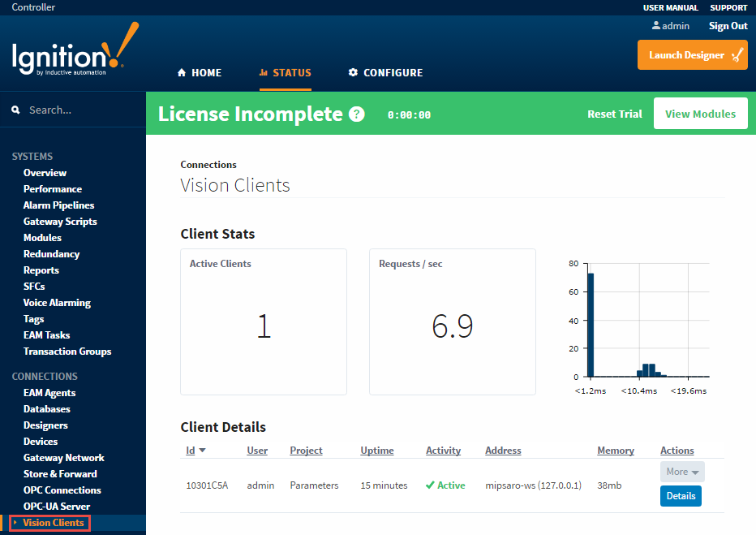Screen dimensions: 756x535
Task: Click the search magnifier icon
Action: click(x=16, y=110)
